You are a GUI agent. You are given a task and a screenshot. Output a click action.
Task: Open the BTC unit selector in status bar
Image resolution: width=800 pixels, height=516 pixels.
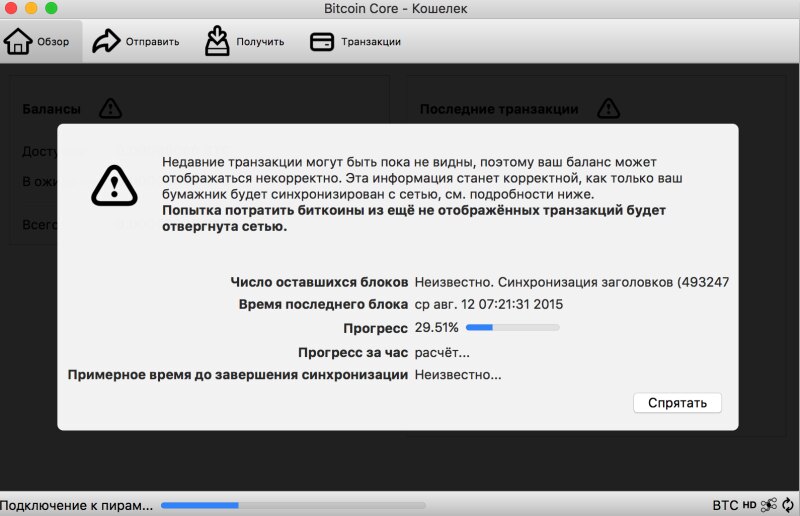point(724,505)
